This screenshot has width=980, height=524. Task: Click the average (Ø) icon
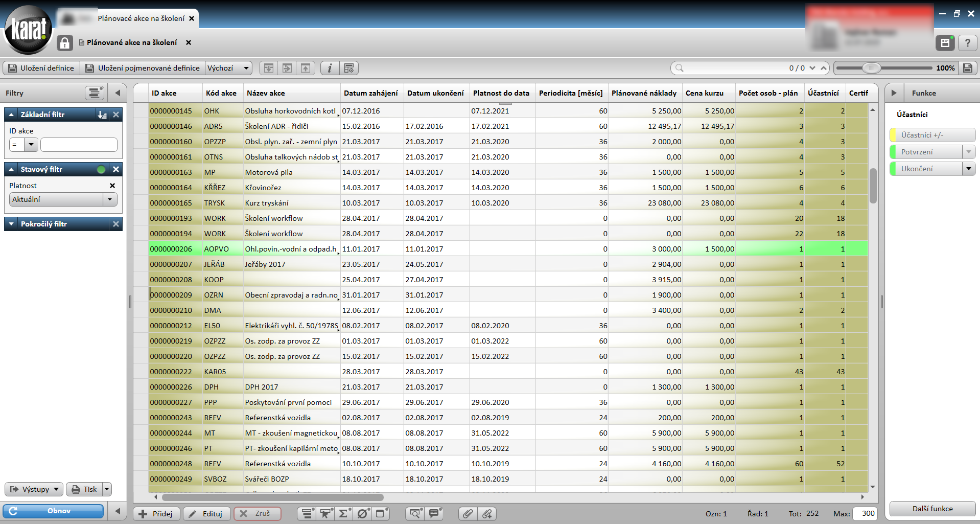[362, 514]
